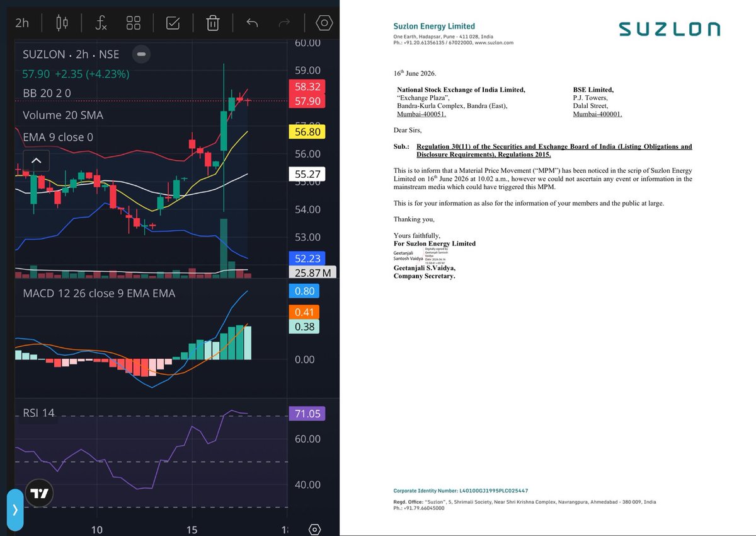Click the white 55.27 price label
Image resolution: width=756 pixels, height=536 pixels.
tap(307, 173)
